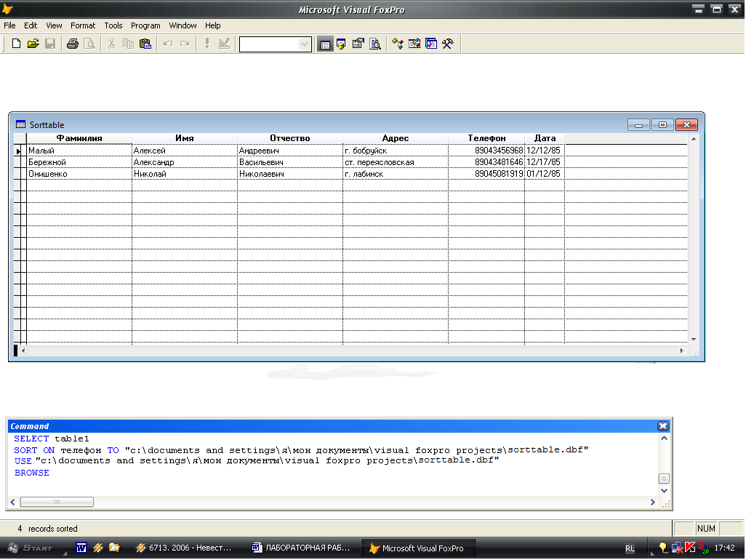The height and width of the screenshot is (560, 746).
Task: Open the Properties window toolbar icon
Action: [358, 44]
